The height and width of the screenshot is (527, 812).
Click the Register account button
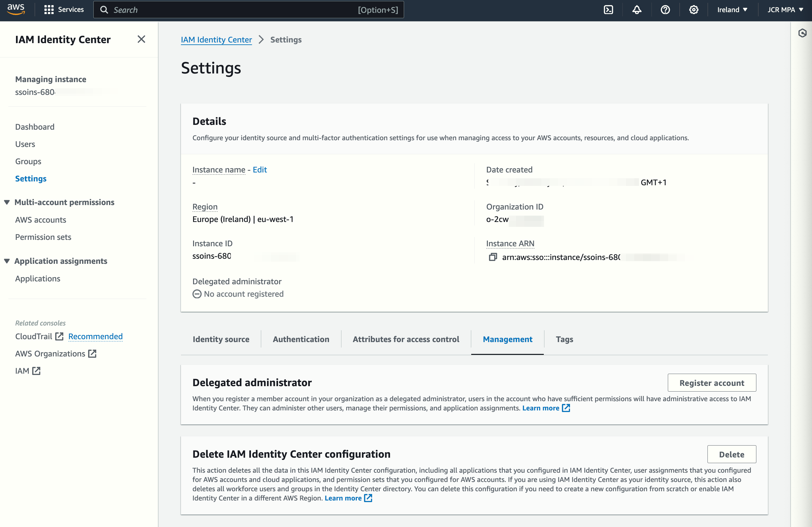pyautogui.click(x=711, y=383)
